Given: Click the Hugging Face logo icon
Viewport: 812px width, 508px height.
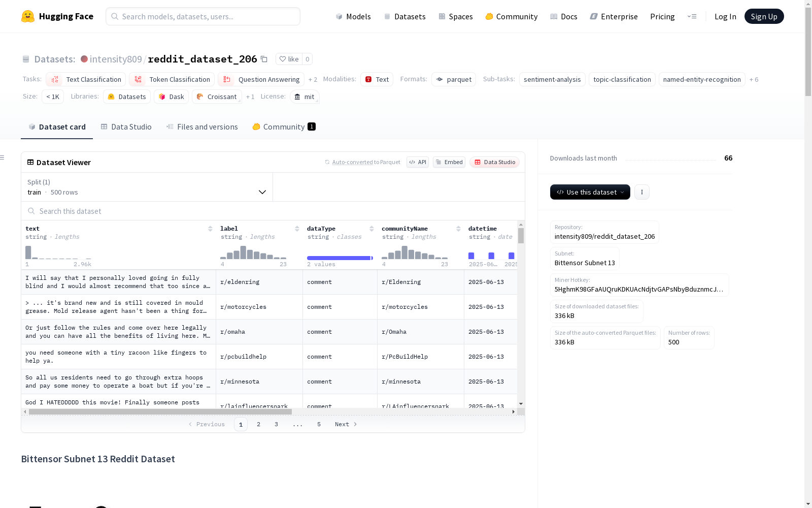Looking at the screenshot, I should 28,16.
